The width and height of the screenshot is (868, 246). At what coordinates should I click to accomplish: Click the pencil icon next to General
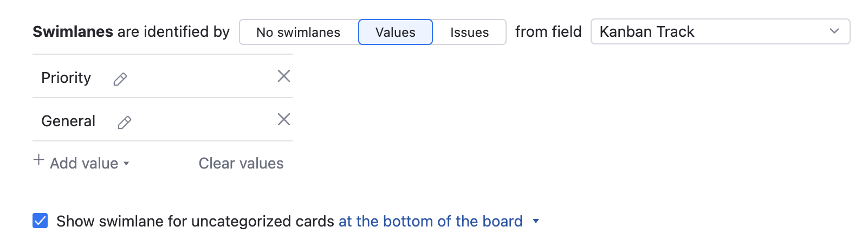pyautogui.click(x=125, y=122)
